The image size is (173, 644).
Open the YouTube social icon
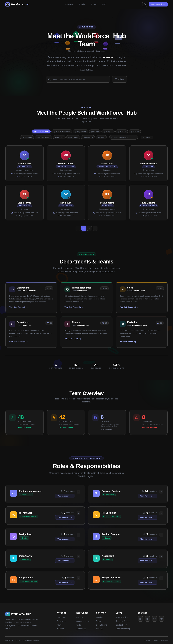pos(162,619)
